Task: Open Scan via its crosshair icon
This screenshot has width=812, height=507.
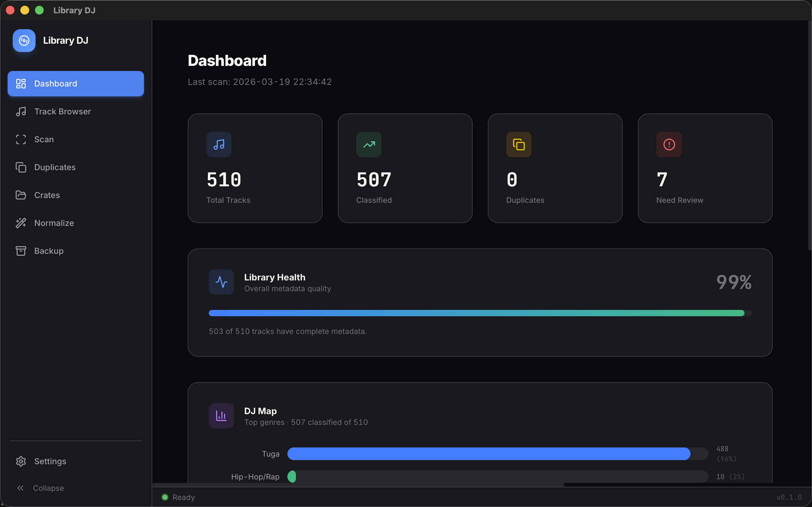Action: pyautogui.click(x=21, y=139)
